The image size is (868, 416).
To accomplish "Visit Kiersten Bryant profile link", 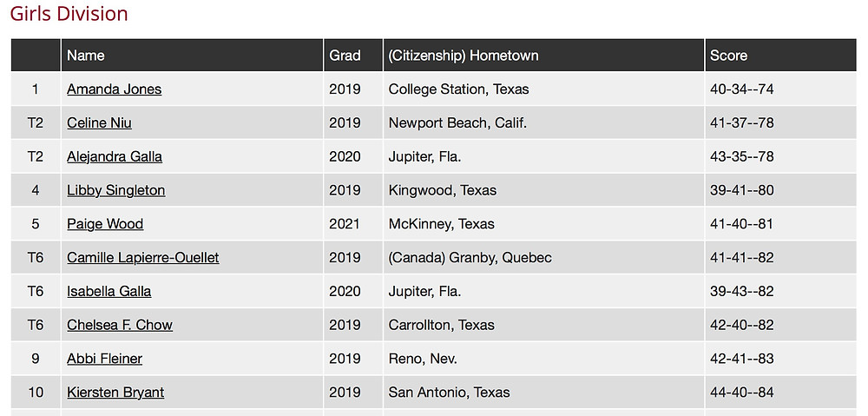I will click(115, 393).
